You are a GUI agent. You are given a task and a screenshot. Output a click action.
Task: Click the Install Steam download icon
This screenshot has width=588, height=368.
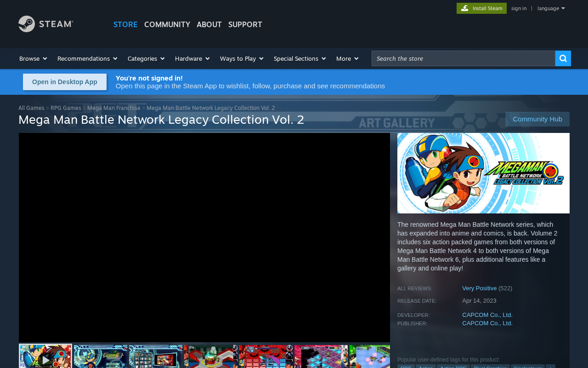465,8
